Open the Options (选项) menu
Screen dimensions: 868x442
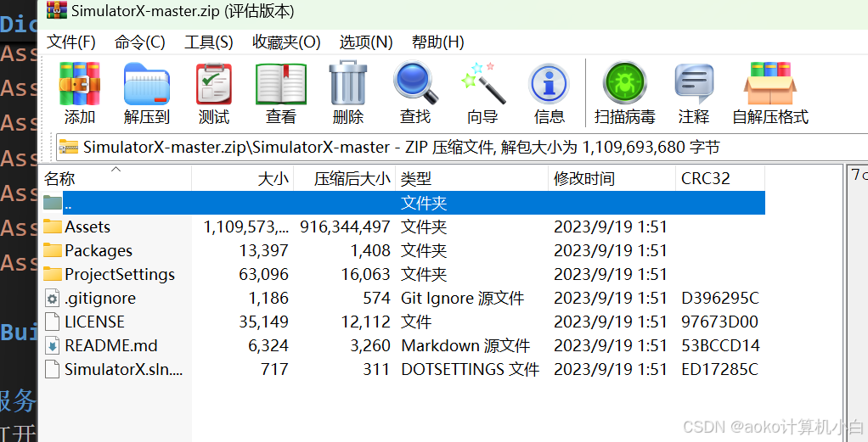pyautogui.click(x=366, y=42)
